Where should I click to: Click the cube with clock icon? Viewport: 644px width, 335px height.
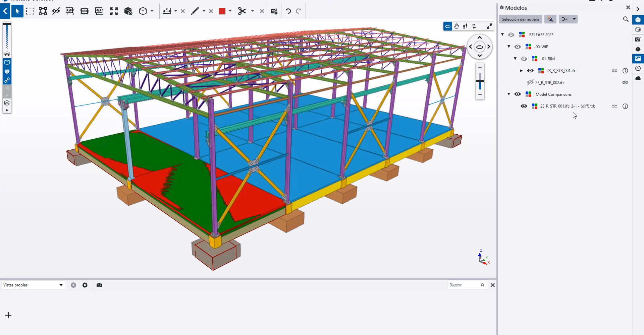pyautogui.click(x=128, y=11)
